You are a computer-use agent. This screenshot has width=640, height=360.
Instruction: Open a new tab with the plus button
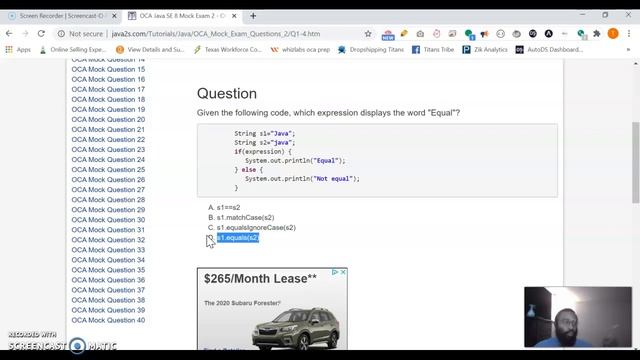(x=253, y=16)
